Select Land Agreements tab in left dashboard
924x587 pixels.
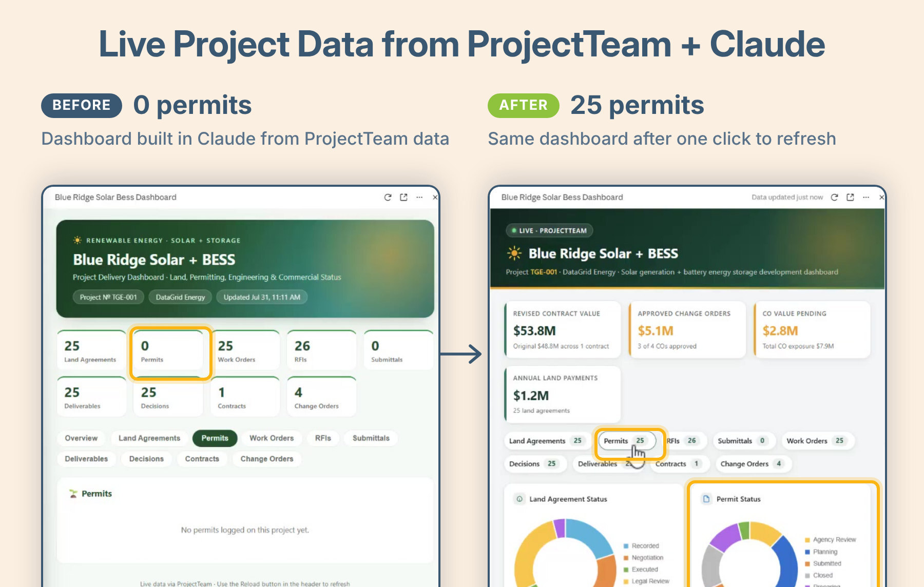click(x=149, y=438)
